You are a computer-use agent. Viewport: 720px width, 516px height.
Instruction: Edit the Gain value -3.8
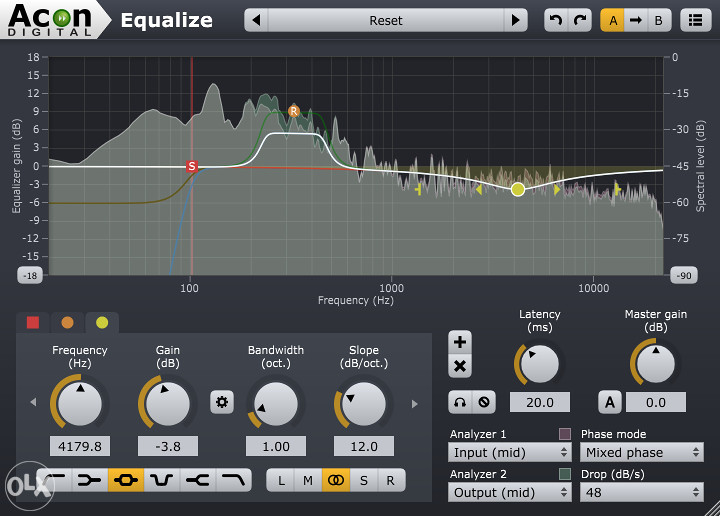[x=168, y=446]
